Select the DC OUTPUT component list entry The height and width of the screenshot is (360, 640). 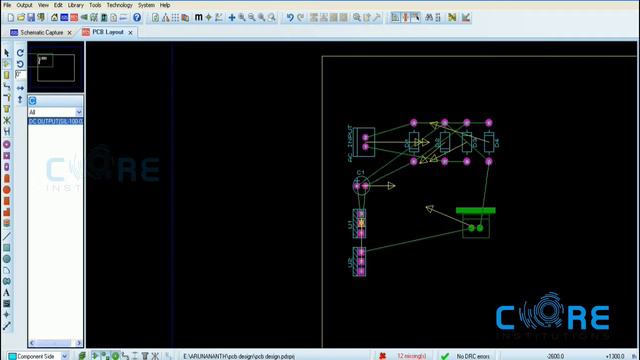pyautogui.click(x=56, y=121)
